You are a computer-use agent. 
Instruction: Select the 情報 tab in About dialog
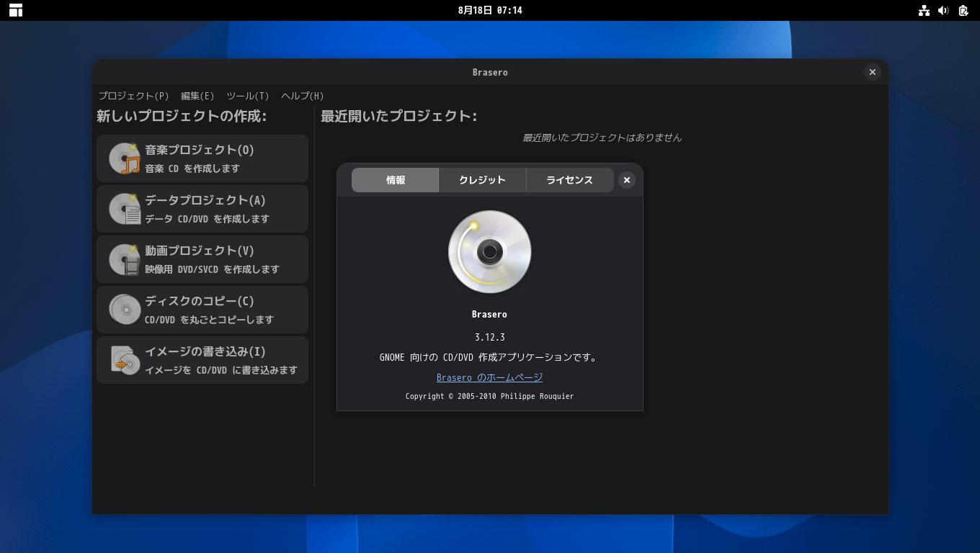395,180
